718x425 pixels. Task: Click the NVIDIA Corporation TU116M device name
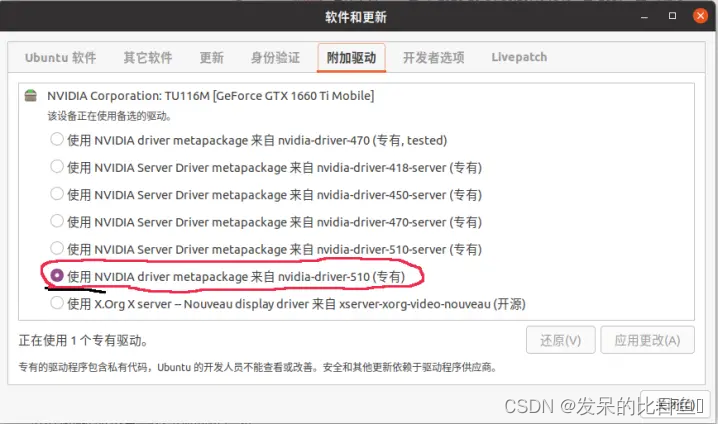pyautogui.click(x=211, y=96)
